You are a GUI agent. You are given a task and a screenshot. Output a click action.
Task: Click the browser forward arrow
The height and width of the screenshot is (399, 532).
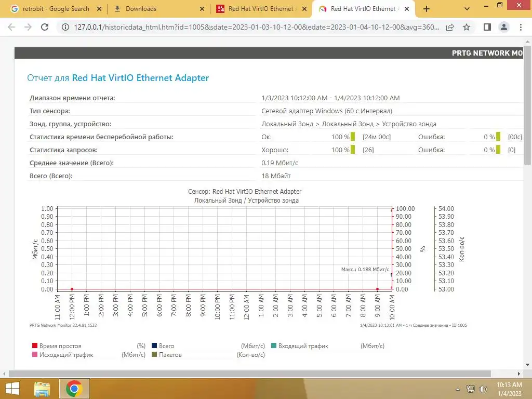pyautogui.click(x=28, y=27)
